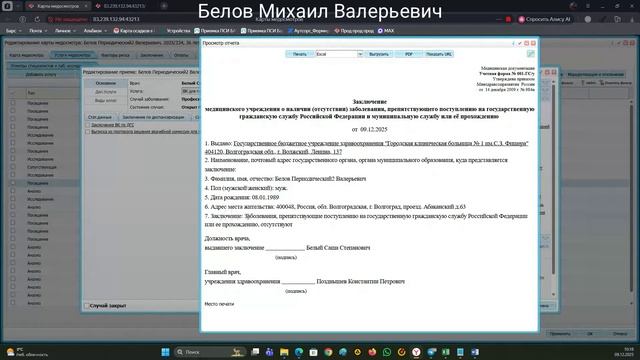
Task: Open the MAX bookmark
Action: tap(386, 31)
